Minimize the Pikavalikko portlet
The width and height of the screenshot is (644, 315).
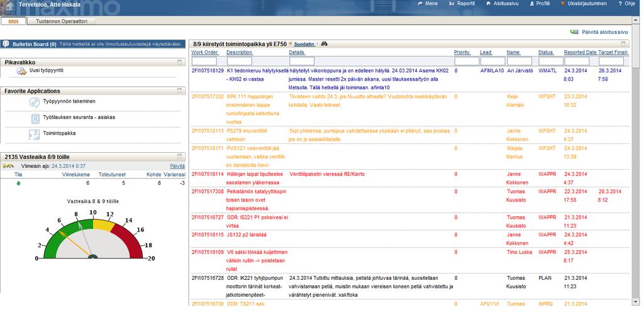coord(179,62)
